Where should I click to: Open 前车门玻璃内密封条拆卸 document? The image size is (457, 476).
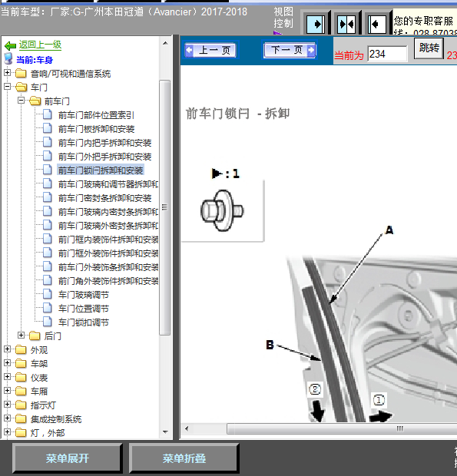click(x=108, y=212)
